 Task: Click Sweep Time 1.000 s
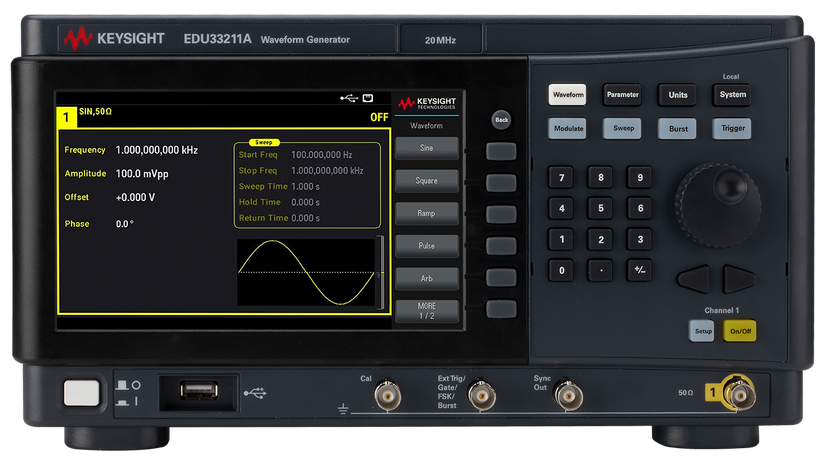coord(279,186)
